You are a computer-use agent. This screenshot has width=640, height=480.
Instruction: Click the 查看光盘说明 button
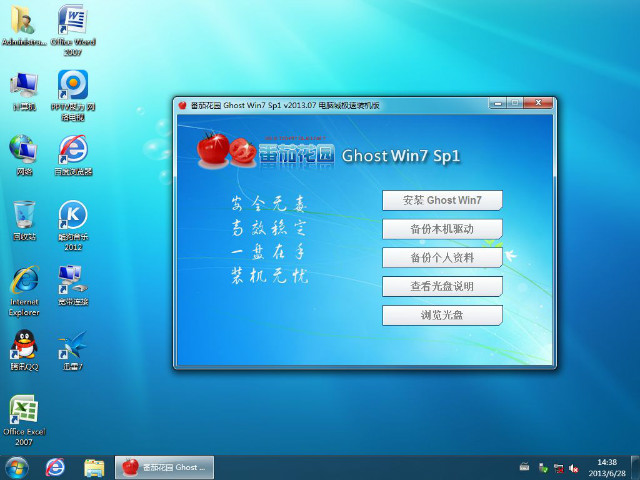click(442, 286)
